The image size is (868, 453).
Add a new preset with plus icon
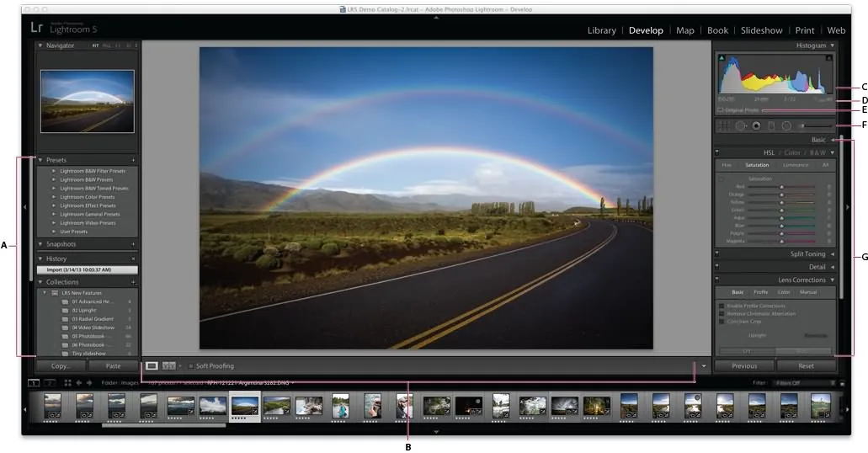[x=133, y=159]
